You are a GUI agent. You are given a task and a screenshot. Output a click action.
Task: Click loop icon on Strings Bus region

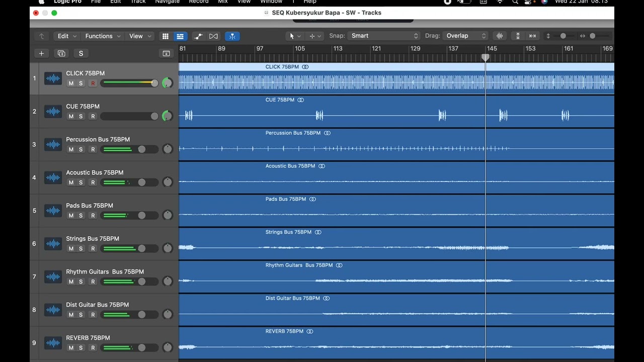(318, 232)
